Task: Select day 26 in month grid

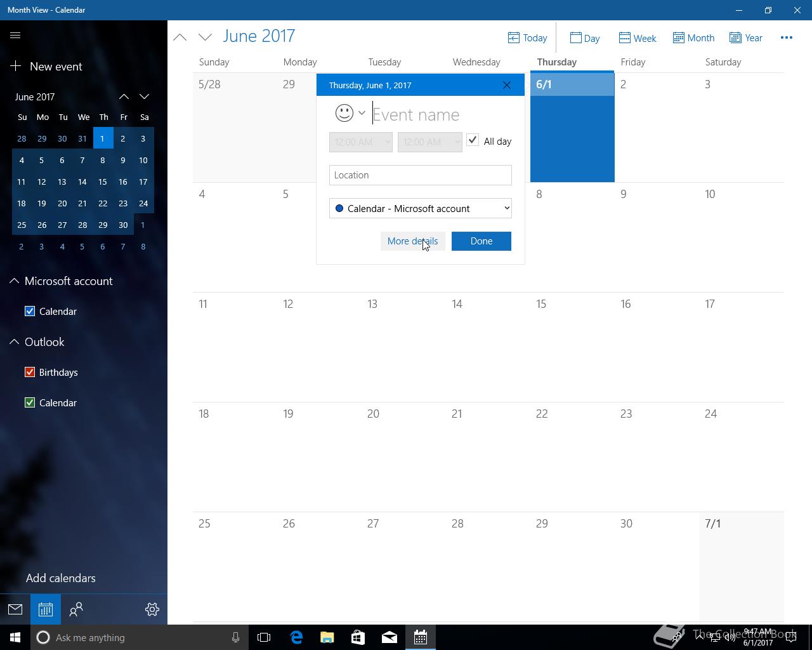Action: coord(319,567)
